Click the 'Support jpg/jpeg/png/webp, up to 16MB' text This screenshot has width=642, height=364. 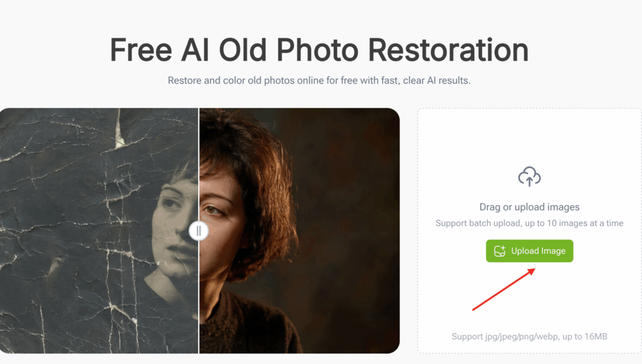tap(530, 336)
